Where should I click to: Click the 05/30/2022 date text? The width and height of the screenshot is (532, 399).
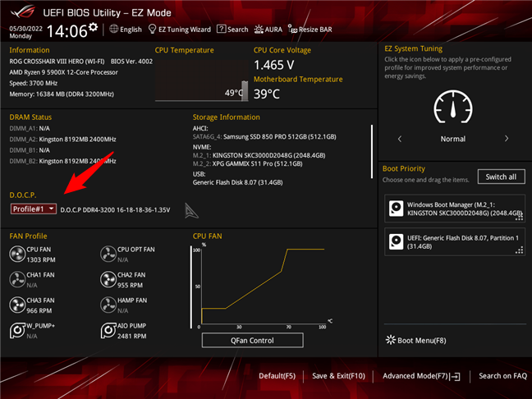(25, 29)
